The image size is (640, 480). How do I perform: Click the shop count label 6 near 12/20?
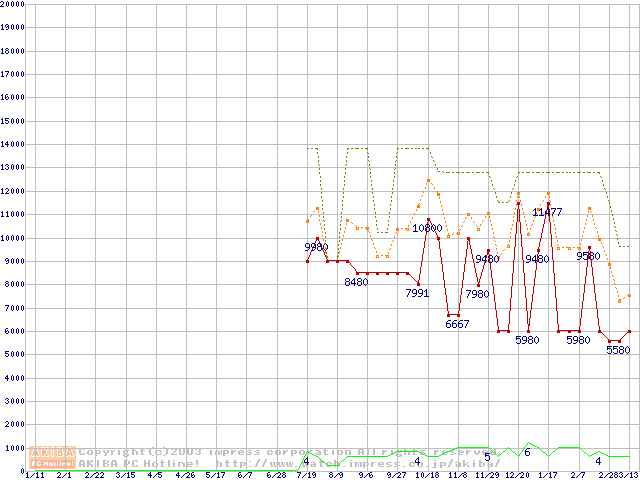click(527, 452)
